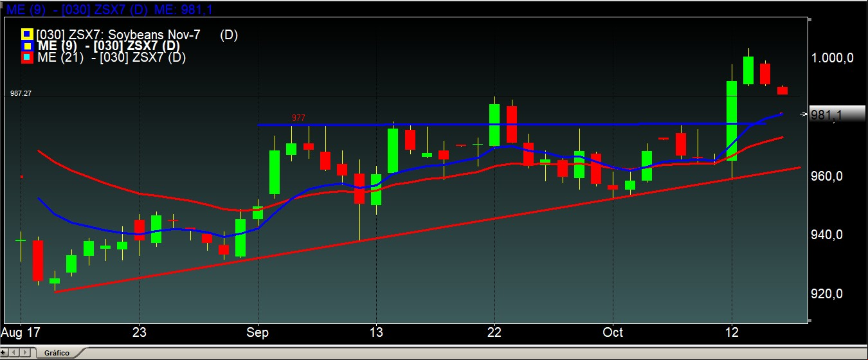This screenshot has height=360, width=868.
Task: Select the ME (21) legend color marker
Action: (26, 57)
